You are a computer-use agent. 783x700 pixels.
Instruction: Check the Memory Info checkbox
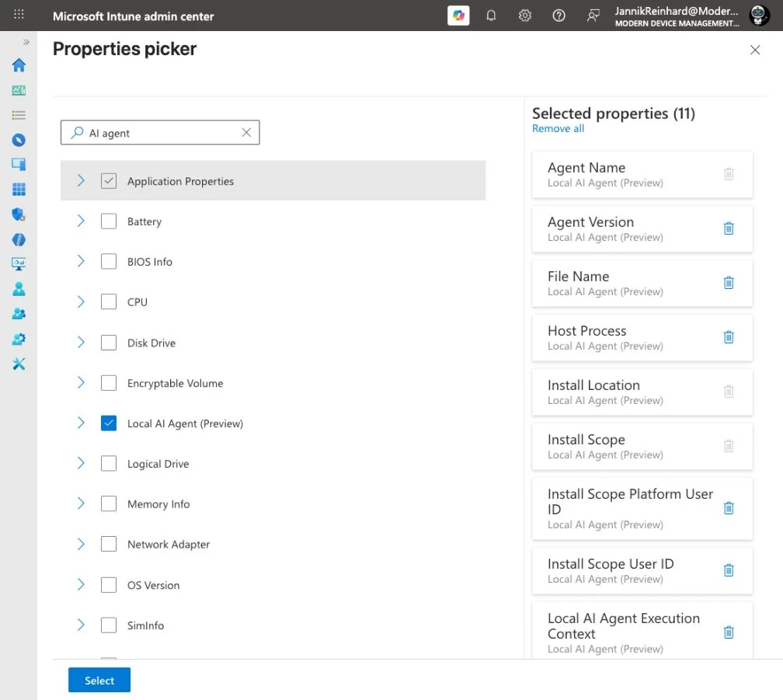click(109, 503)
